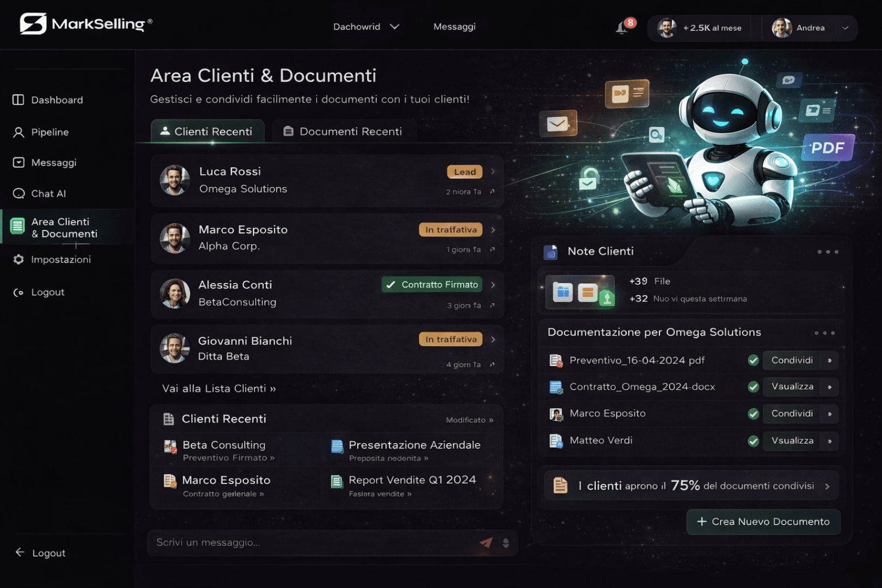This screenshot has height=588, width=882.
Task: Click the Area Clienti & Documenti sidebar icon
Action: 17,227
